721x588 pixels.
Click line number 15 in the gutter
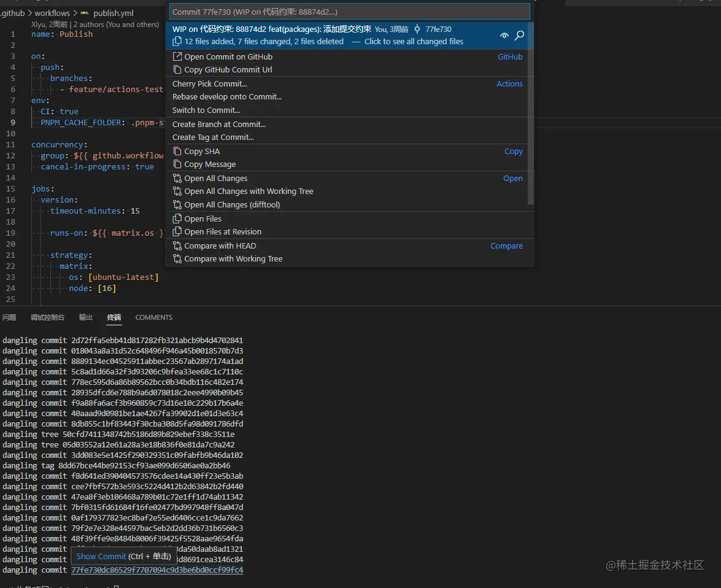click(x=10, y=188)
